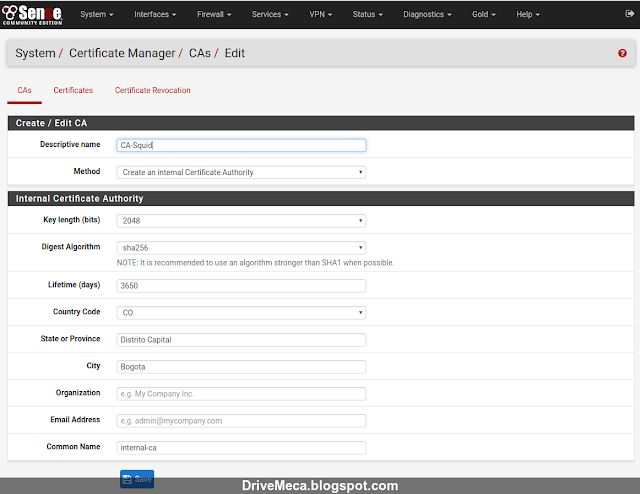Viewport: 640px width, 494px height.
Task: Expand the Key length dropdown
Action: 241,221
